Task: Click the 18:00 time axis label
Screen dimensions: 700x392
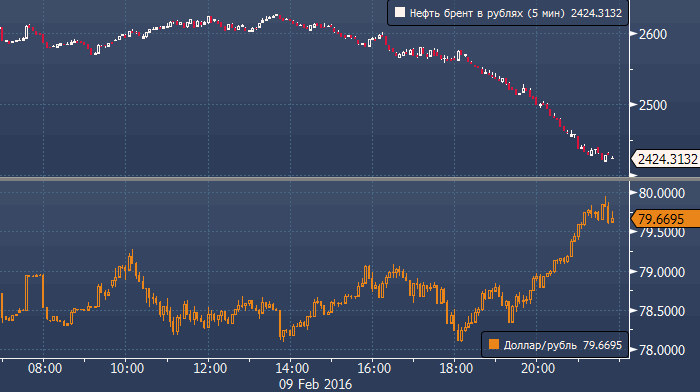Action: click(x=456, y=368)
